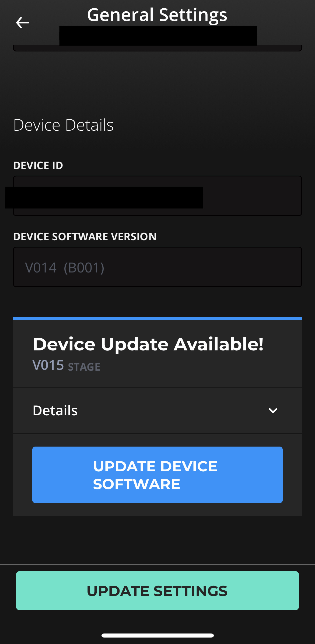The width and height of the screenshot is (315, 644).
Task: Select the Device Software Version field
Action: tap(157, 267)
